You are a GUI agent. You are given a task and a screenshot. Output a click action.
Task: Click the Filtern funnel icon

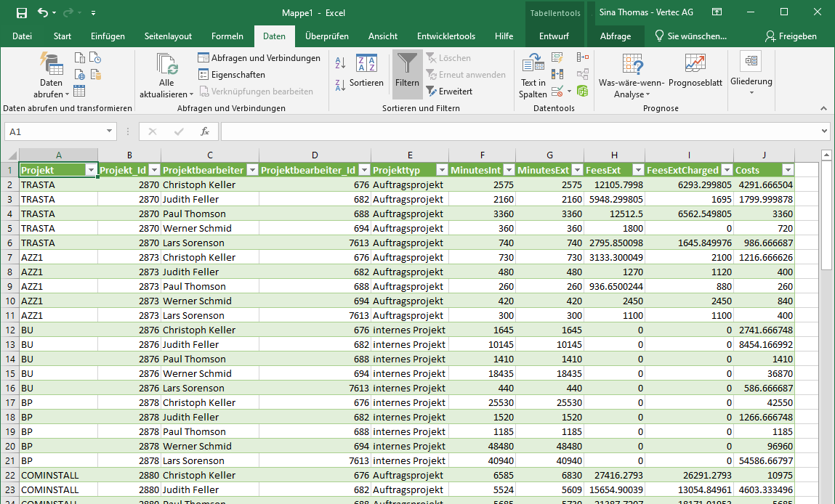407,65
